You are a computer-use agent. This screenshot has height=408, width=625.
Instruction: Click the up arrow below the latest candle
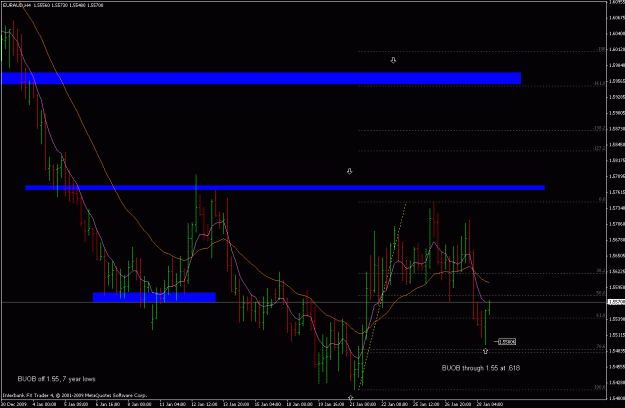point(485,351)
